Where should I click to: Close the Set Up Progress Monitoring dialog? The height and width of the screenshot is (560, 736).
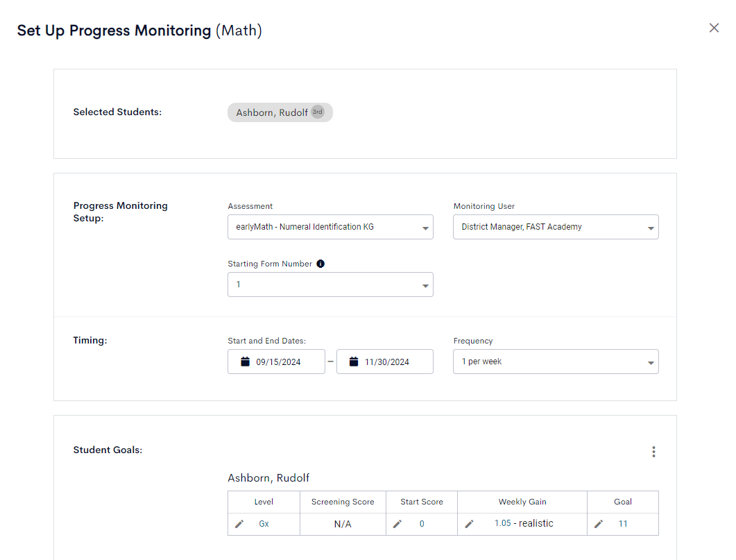click(714, 28)
